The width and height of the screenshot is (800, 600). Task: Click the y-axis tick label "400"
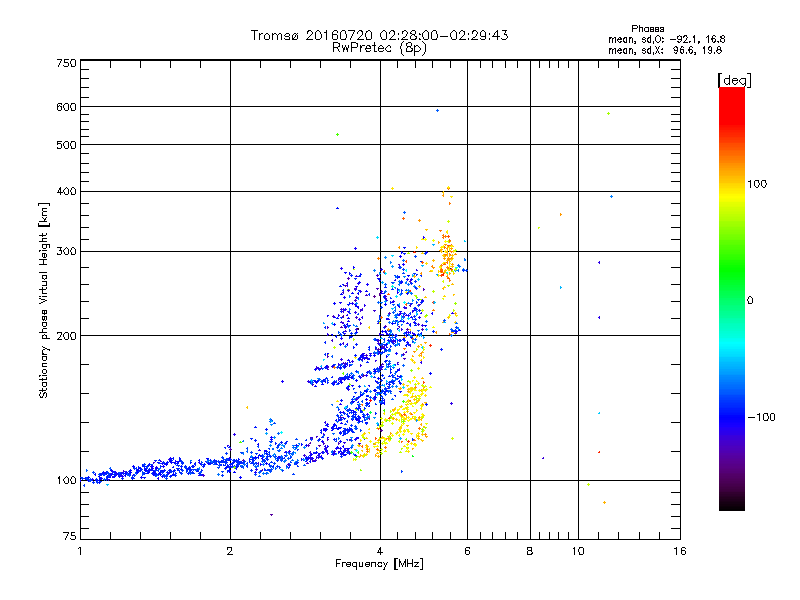pyautogui.click(x=67, y=191)
